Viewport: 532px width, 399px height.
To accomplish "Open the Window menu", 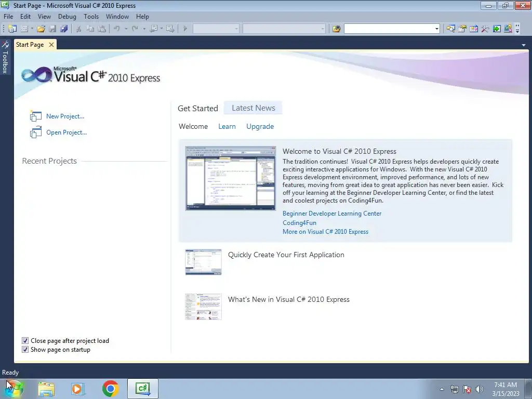I will pos(117,16).
